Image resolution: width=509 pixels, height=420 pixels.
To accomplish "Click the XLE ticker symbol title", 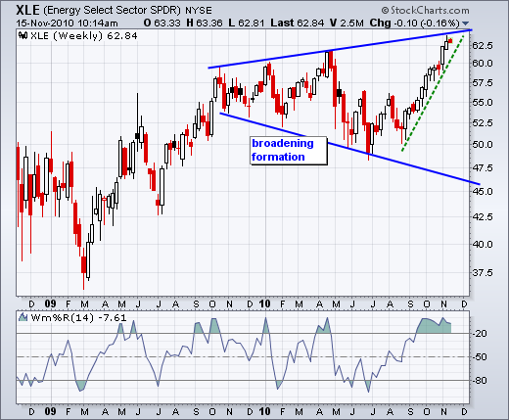I will [x=27, y=10].
